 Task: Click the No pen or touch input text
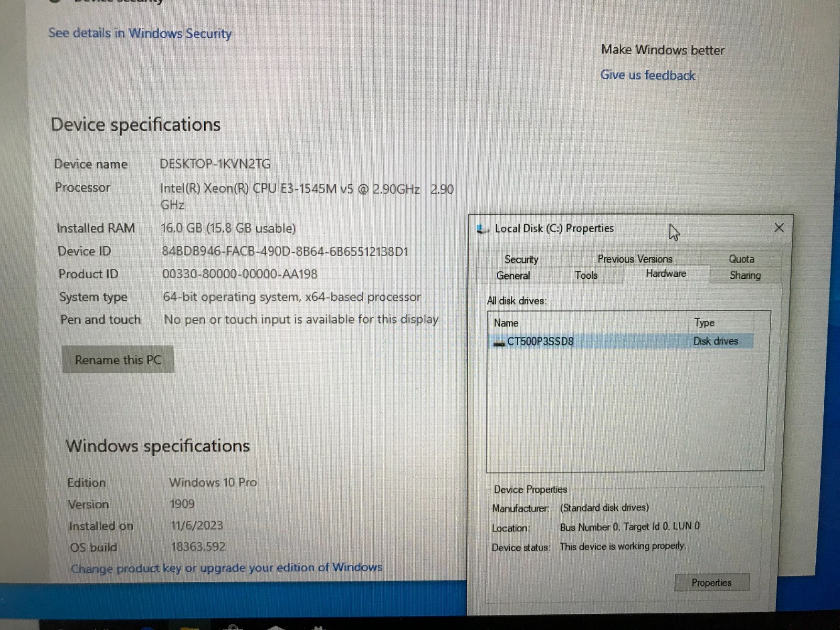(301, 320)
